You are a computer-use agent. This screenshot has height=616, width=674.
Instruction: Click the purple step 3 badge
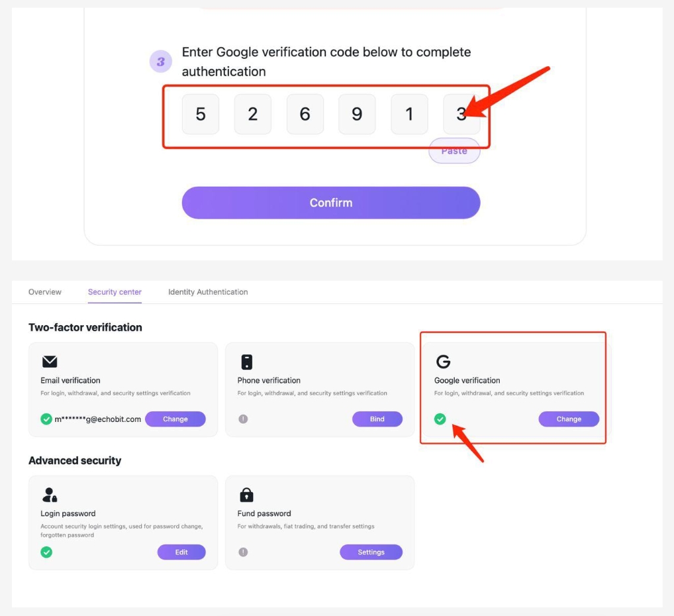(161, 62)
